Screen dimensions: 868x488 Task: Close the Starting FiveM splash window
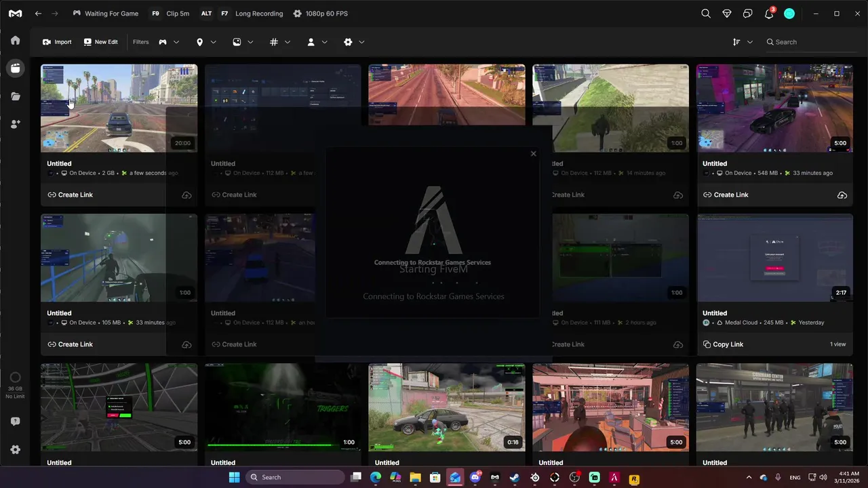pyautogui.click(x=533, y=154)
